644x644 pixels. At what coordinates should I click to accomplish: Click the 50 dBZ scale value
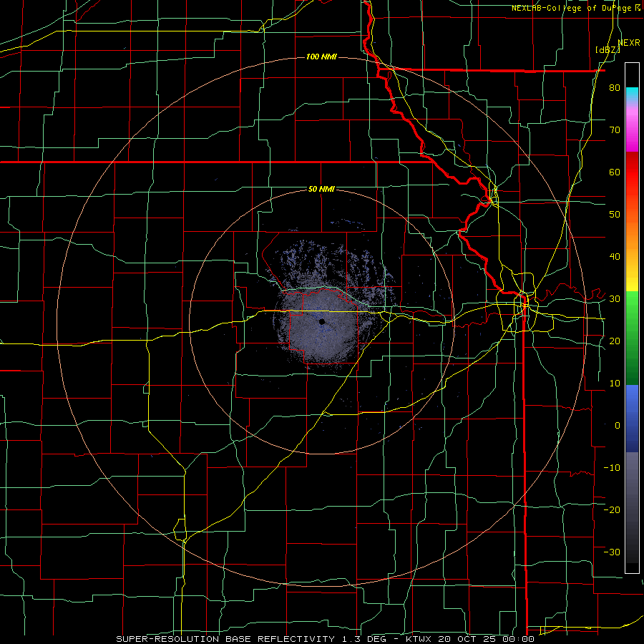tap(615, 215)
